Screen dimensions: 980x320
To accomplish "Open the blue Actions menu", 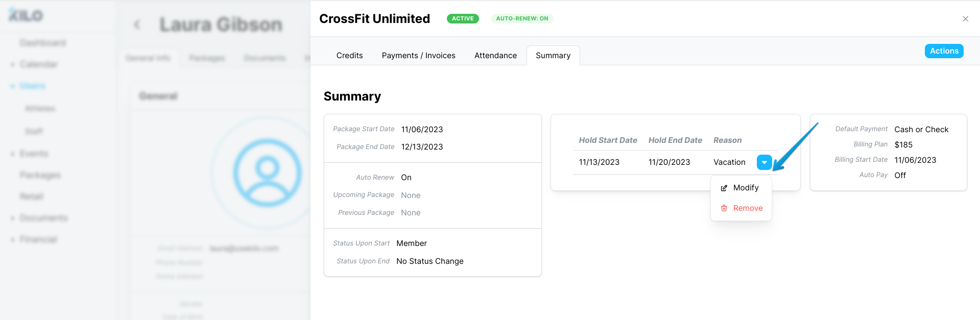I will coord(944,51).
